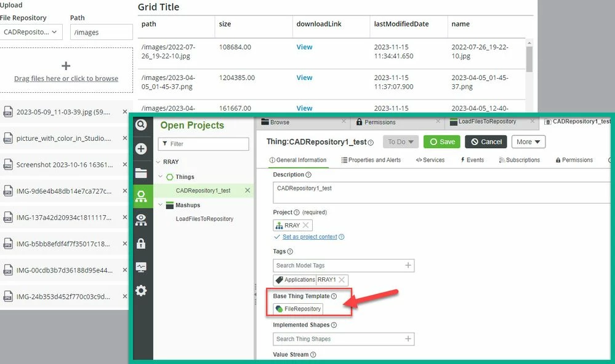
Task: Open the Permissions section tab
Action: (574, 160)
